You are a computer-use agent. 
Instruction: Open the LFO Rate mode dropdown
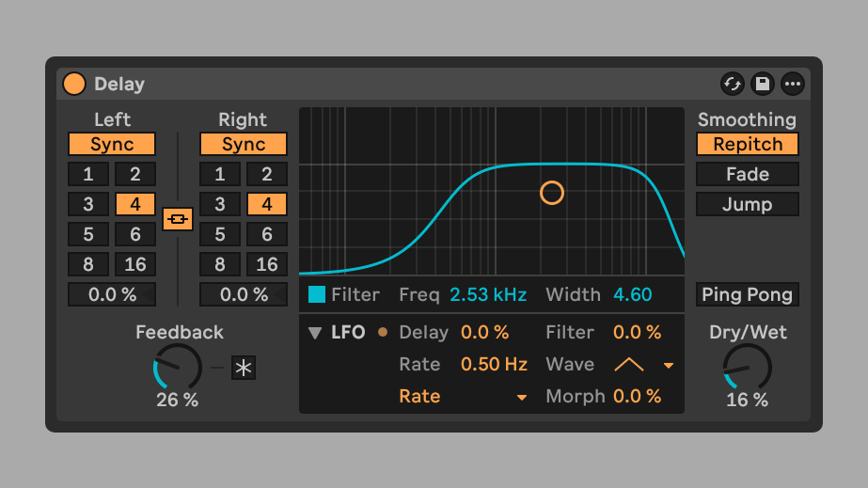point(521,398)
